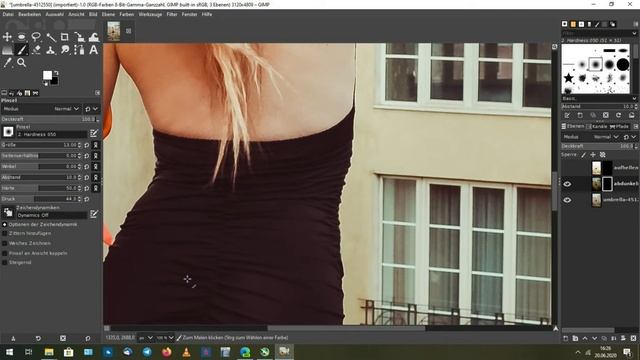Open Datei menu
The width and height of the screenshot is (640, 360).
click(x=8, y=14)
